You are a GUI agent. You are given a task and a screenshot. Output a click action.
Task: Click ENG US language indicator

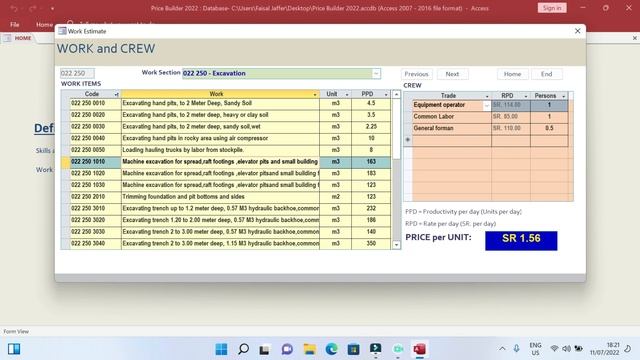coord(535,349)
